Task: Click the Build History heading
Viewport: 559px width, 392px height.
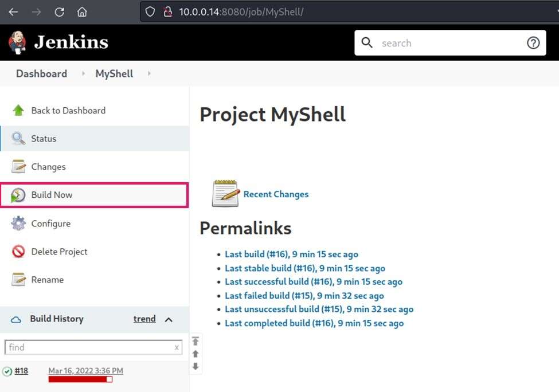Action: click(57, 319)
